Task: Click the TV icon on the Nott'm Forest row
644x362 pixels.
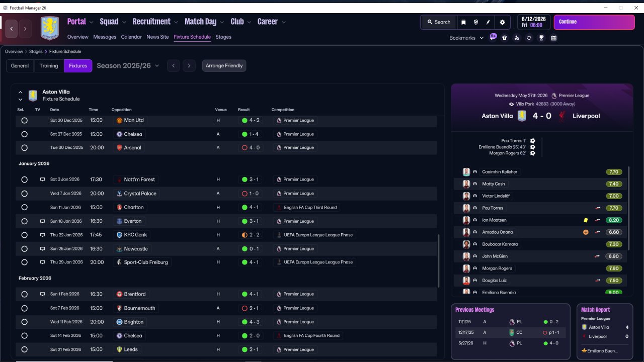Action: [x=43, y=179]
